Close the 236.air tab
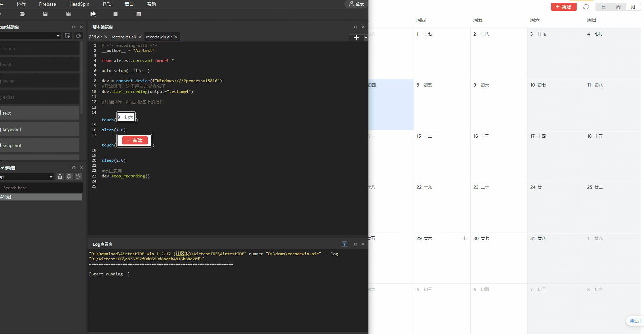The width and height of the screenshot is (644, 334). [106, 37]
